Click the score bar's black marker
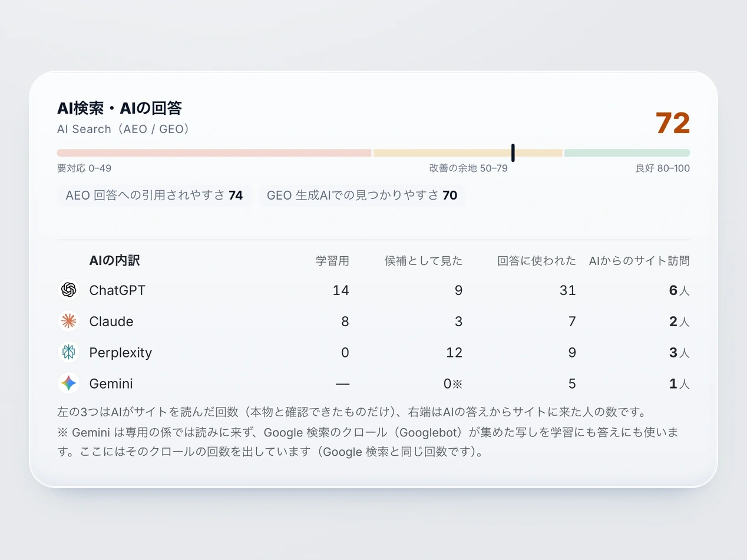The width and height of the screenshot is (747, 560). click(x=513, y=153)
